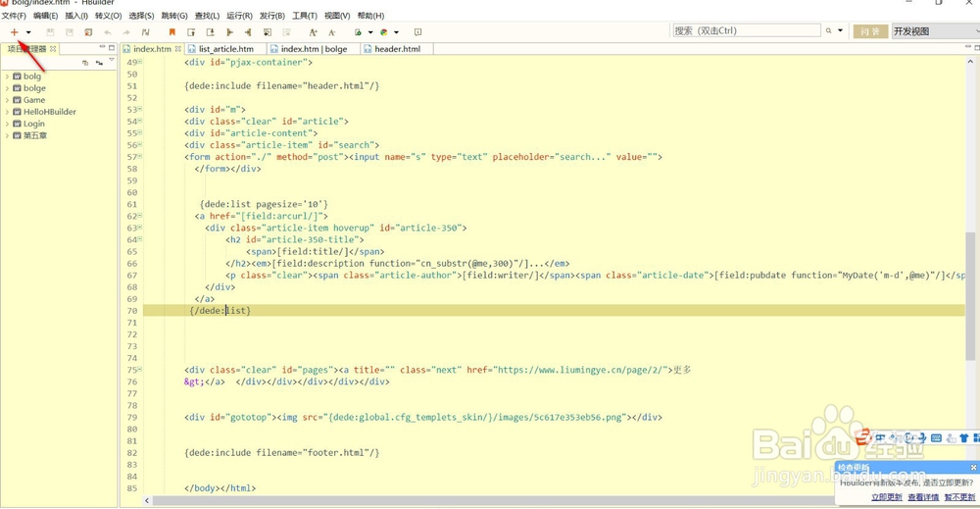Image resolution: width=980 pixels, height=509 pixels.
Task: Click 立即更新 link in update popup
Action: 887,497
